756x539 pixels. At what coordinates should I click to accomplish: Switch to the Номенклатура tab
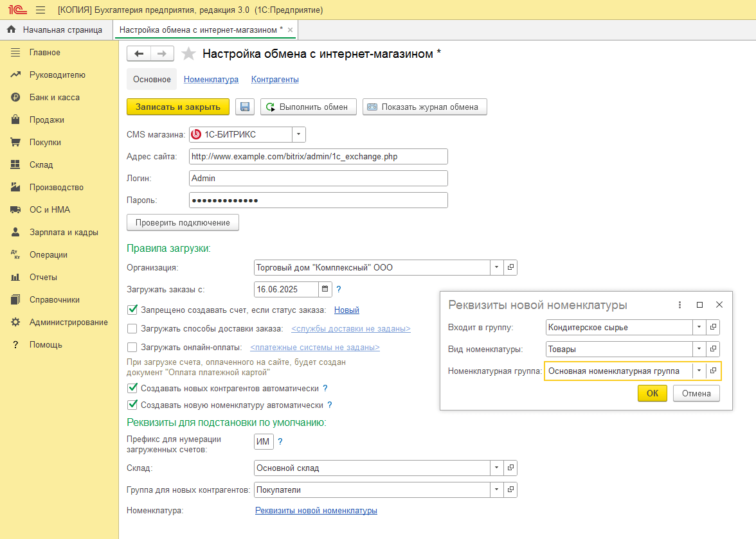click(x=211, y=80)
